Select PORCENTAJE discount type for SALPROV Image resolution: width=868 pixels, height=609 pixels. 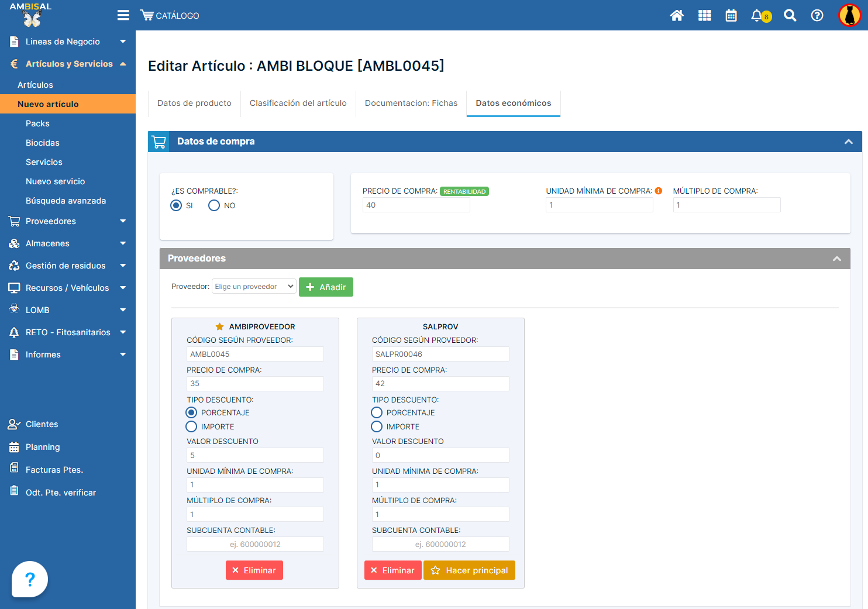tap(377, 412)
